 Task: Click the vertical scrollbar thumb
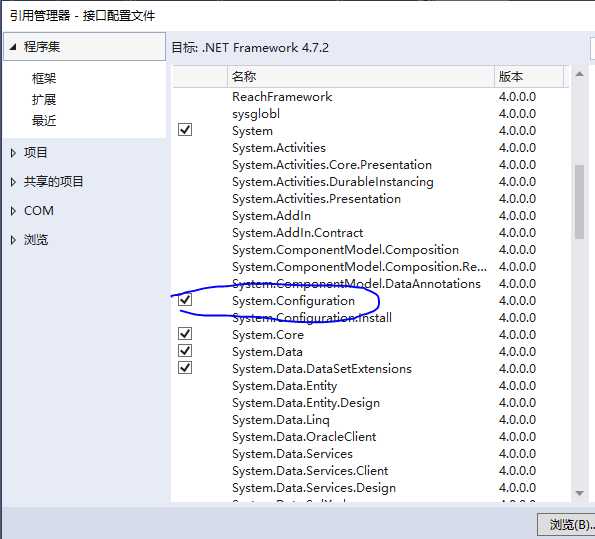[579, 202]
